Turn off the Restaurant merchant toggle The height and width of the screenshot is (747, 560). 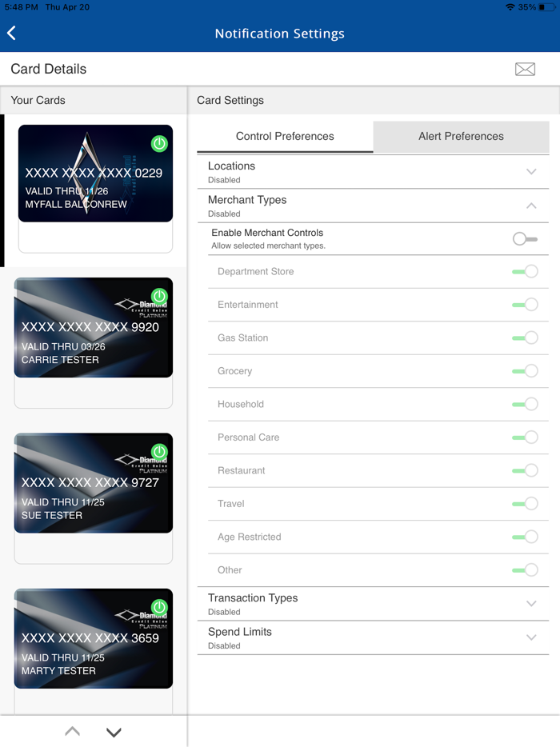pos(526,470)
